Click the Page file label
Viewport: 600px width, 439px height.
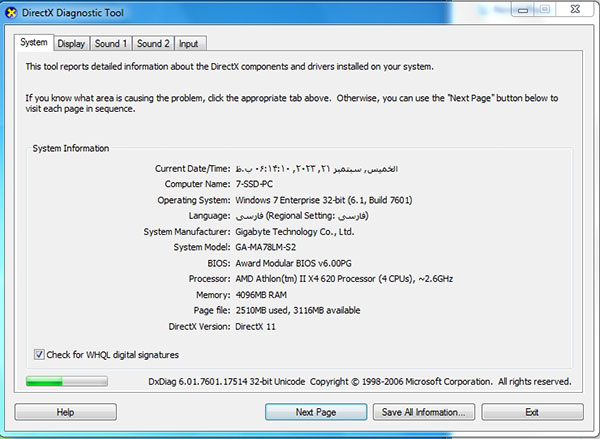click(212, 310)
